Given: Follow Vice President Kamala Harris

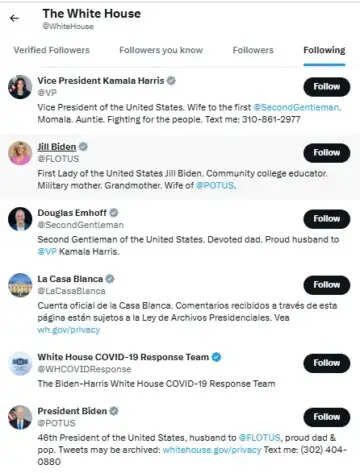Looking at the screenshot, I should coord(327,87).
